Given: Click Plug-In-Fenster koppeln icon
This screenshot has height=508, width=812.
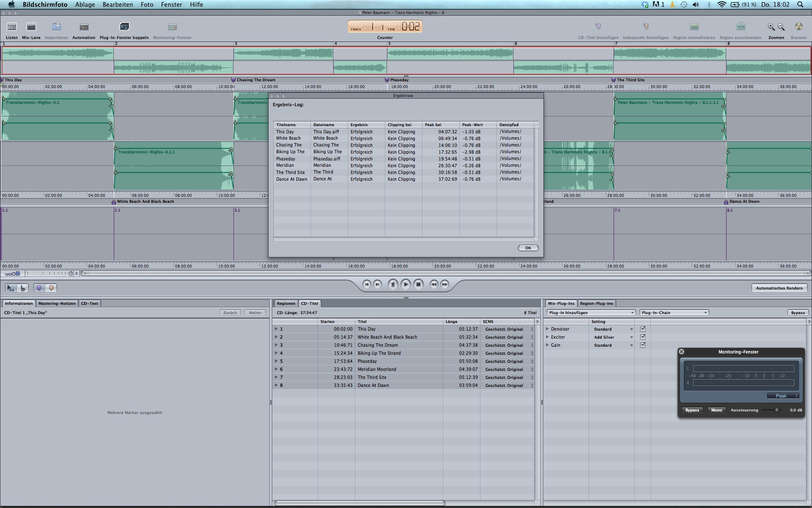Looking at the screenshot, I should coord(124,27).
